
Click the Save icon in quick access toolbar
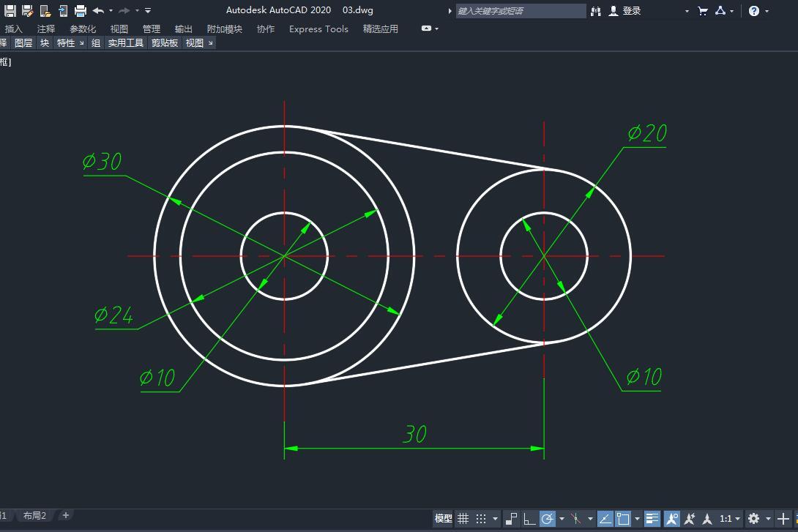click(10, 11)
